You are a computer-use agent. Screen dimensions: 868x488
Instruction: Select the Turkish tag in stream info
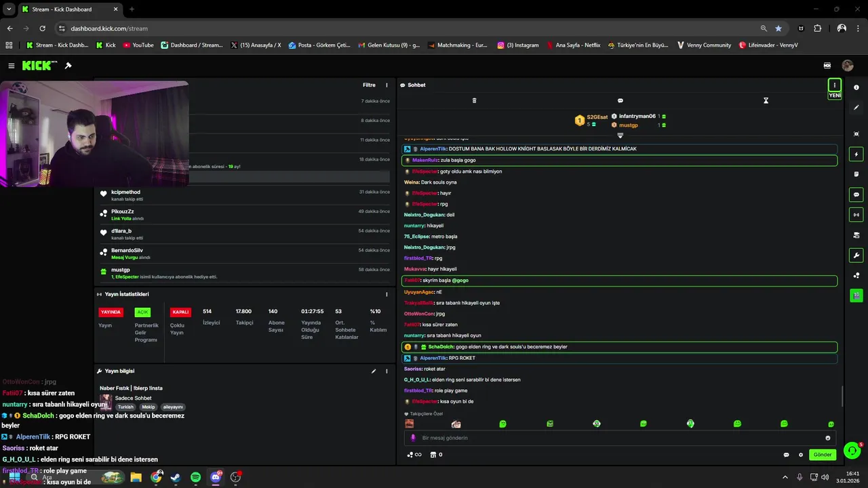click(x=125, y=407)
